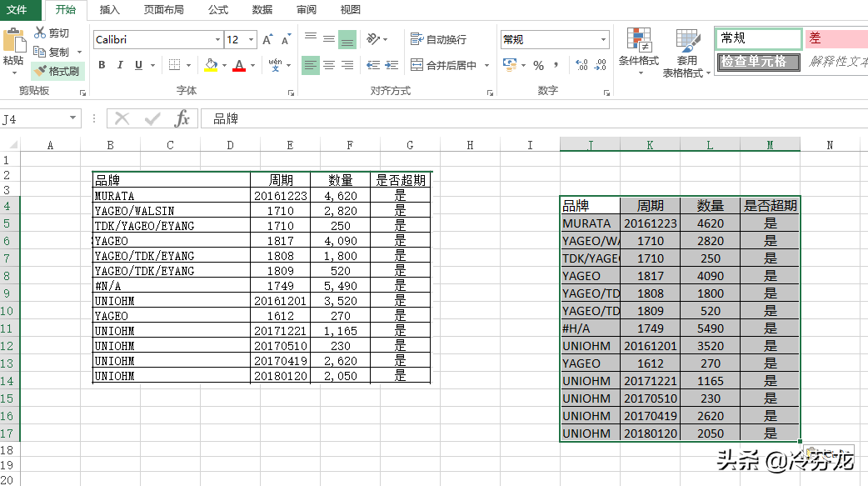Expand merge and center dropdown arrow
The width and height of the screenshot is (868, 486).
point(486,65)
